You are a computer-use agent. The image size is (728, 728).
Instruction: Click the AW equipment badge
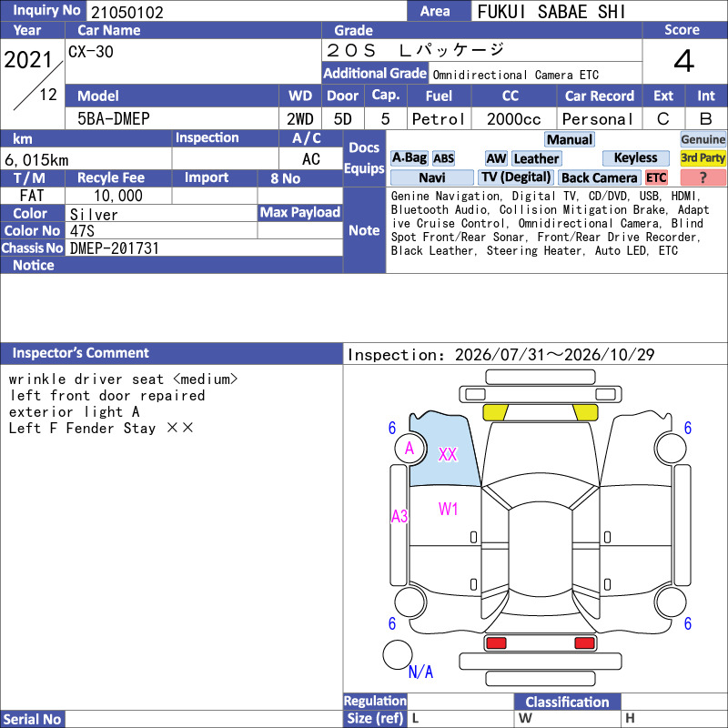coord(496,158)
